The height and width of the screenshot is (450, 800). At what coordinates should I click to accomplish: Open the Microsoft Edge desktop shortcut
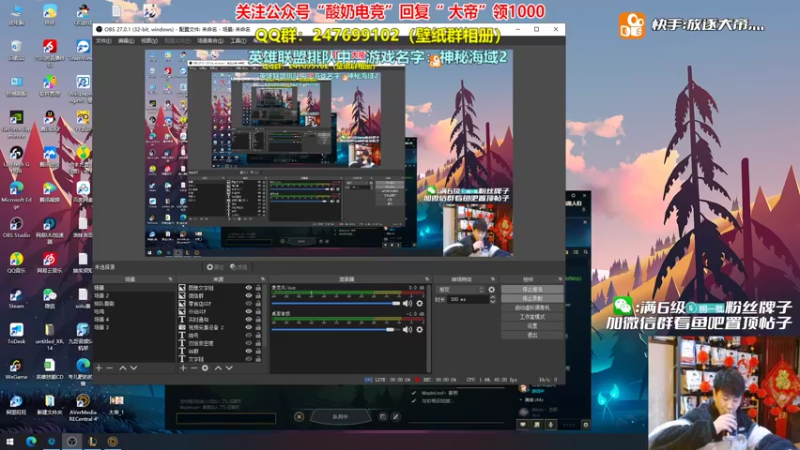(16, 195)
